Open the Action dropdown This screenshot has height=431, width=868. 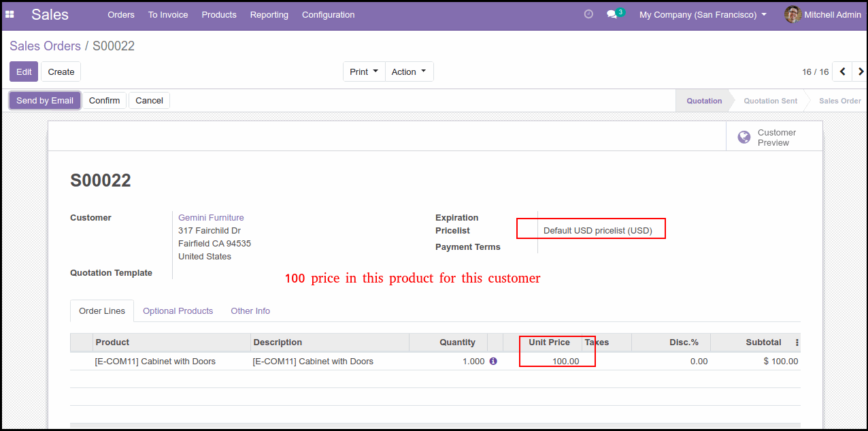pyautogui.click(x=409, y=71)
